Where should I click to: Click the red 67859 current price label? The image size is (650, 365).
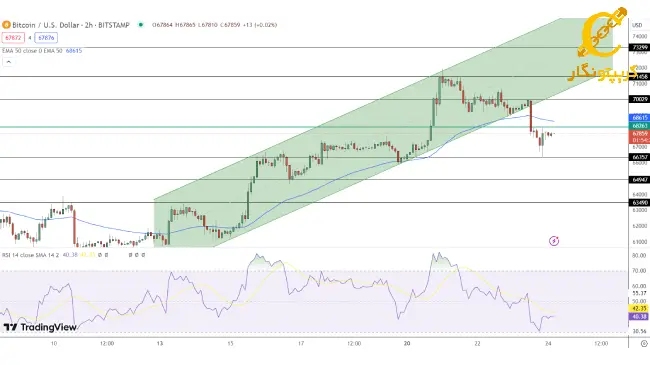click(640, 134)
